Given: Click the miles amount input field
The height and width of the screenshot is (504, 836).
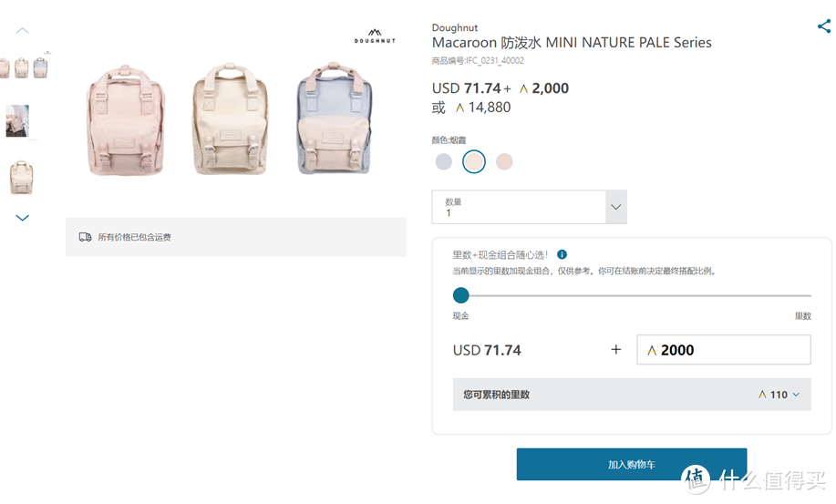Looking at the screenshot, I should point(723,350).
